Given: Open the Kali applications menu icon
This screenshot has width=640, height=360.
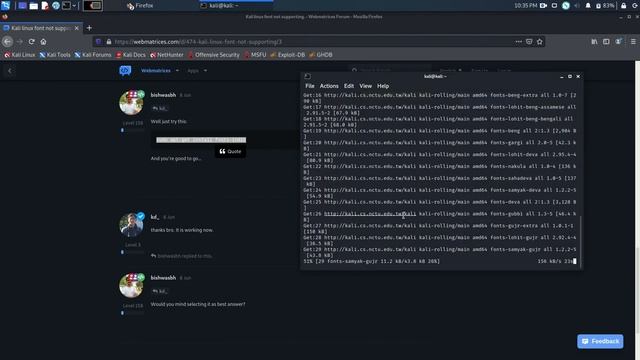Looking at the screenshot, I should tap(5, 6).
